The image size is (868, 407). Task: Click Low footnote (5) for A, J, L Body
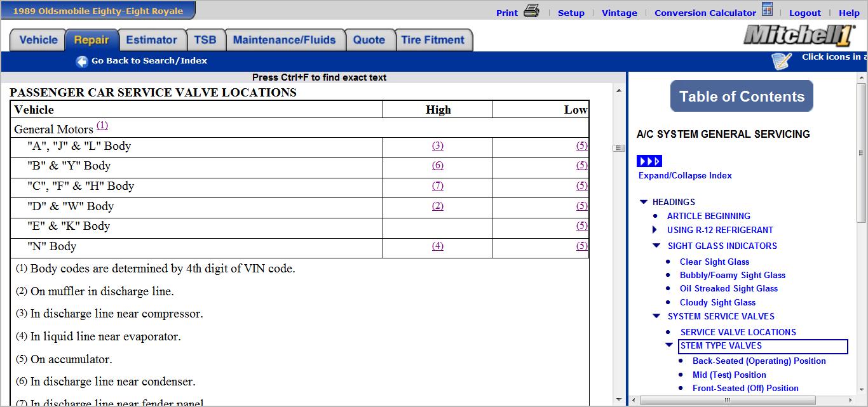(582, 145)
